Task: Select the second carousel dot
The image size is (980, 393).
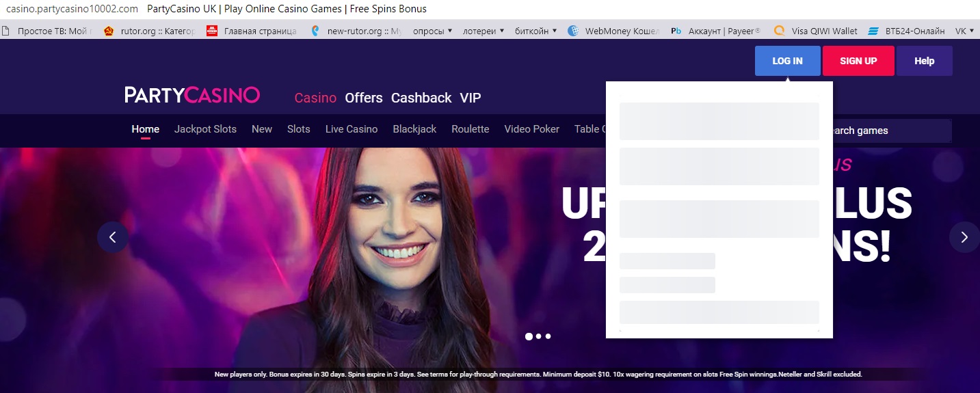Action: coord(538,336)
